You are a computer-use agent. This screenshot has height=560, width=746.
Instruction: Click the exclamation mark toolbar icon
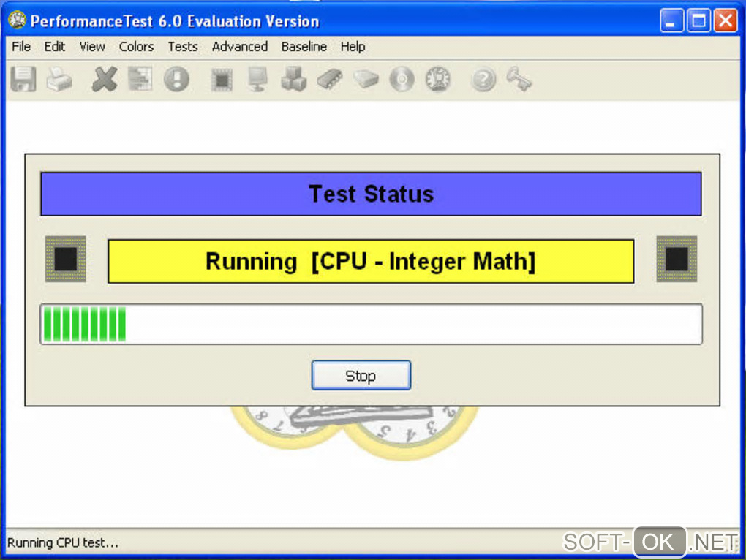[176, 79]
